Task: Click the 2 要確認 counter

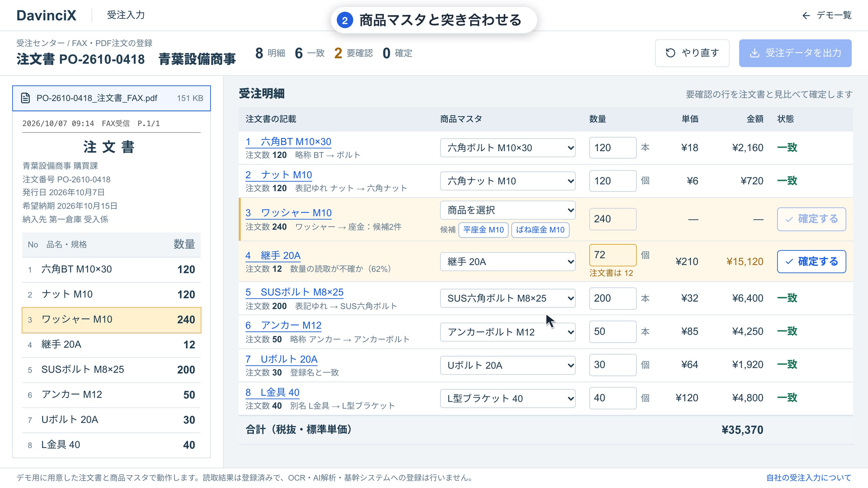Action: click(353, 53)
